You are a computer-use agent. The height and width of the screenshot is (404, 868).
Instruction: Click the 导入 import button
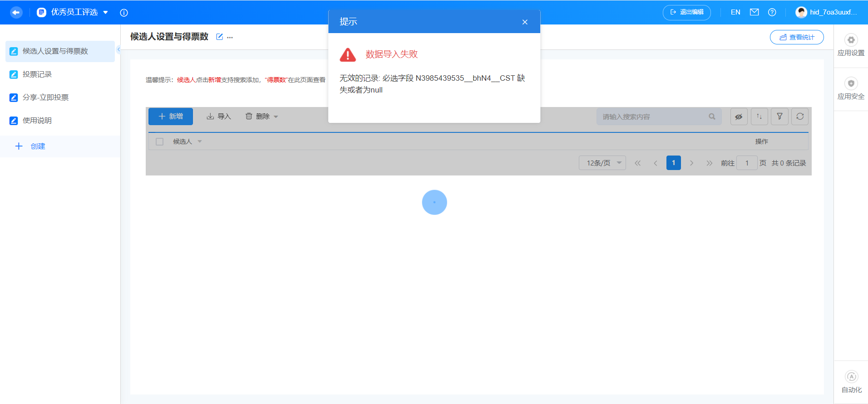point(219,117)
